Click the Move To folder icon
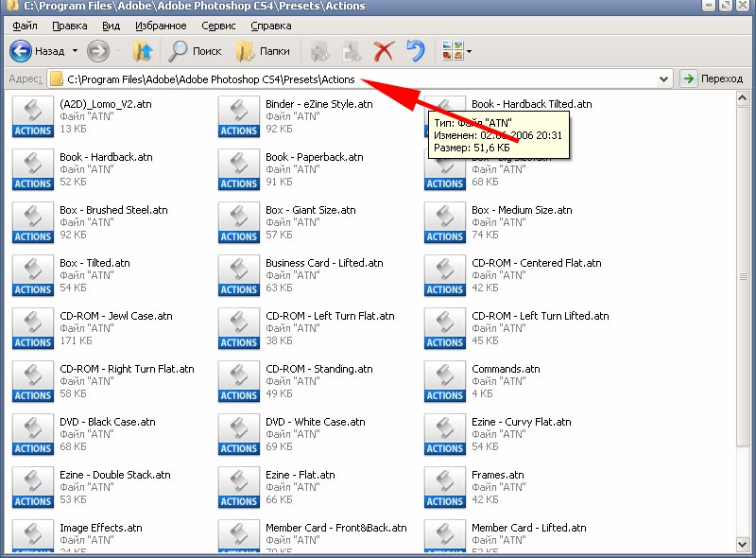The image size is (756, 558). 319,51
